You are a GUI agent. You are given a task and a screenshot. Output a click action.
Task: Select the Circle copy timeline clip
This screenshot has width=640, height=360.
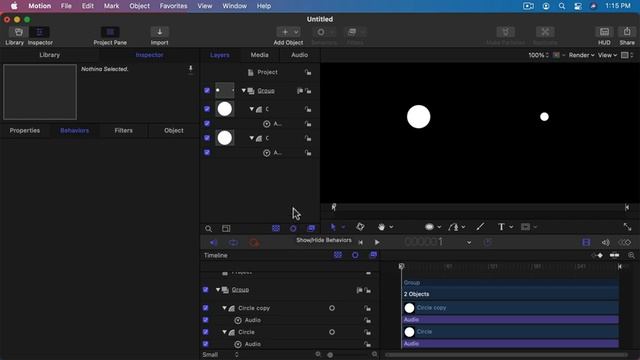click(x=510, y=308)
